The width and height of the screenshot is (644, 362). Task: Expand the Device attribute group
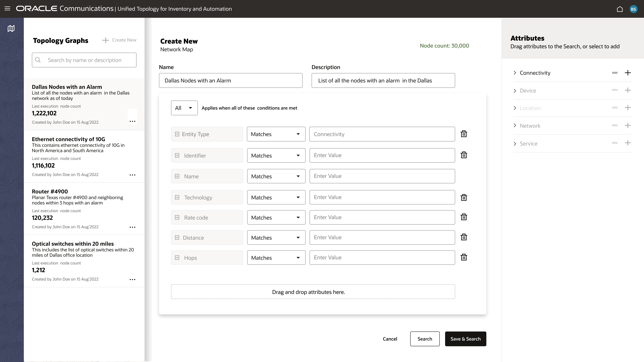(x=515, y=91)
